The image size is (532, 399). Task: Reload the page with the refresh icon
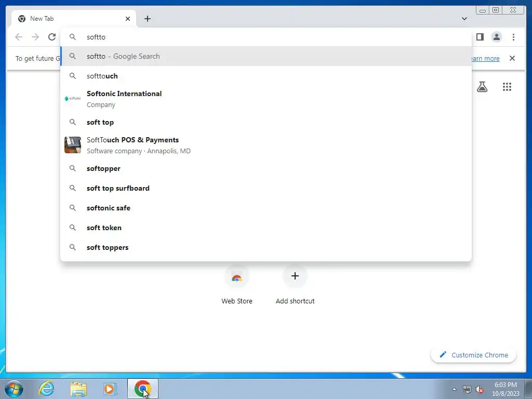tap(52, 37)
